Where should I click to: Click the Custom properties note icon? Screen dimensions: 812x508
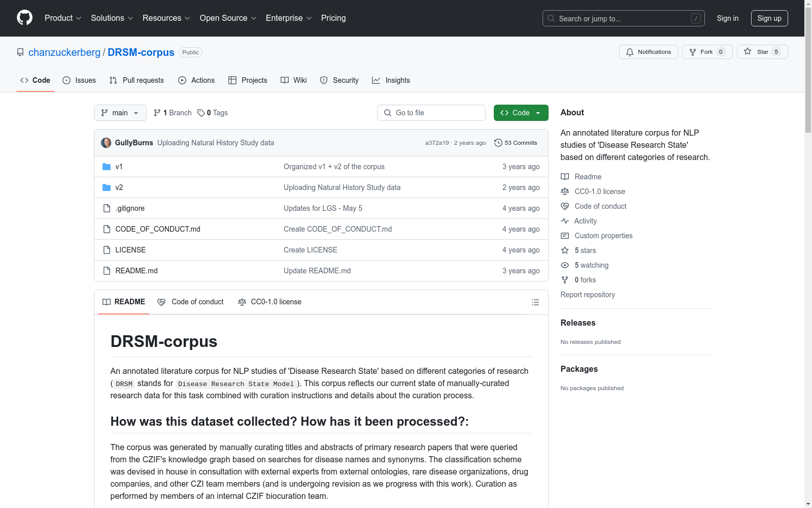click(x=565, y=236)
